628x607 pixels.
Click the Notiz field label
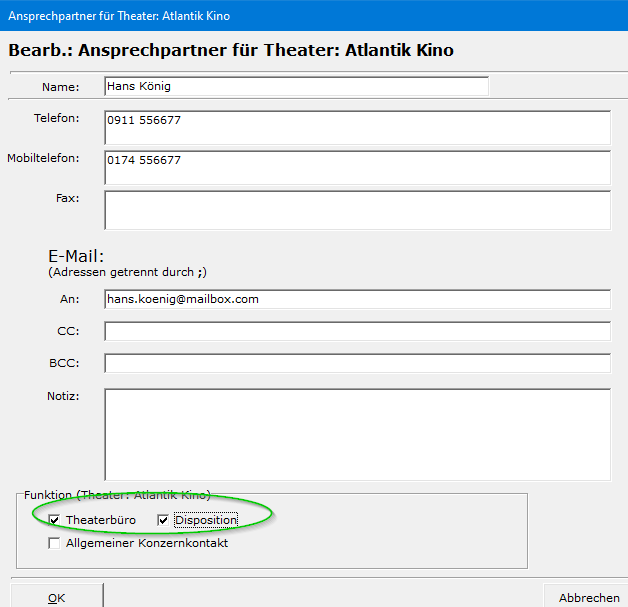pos(62,396)
